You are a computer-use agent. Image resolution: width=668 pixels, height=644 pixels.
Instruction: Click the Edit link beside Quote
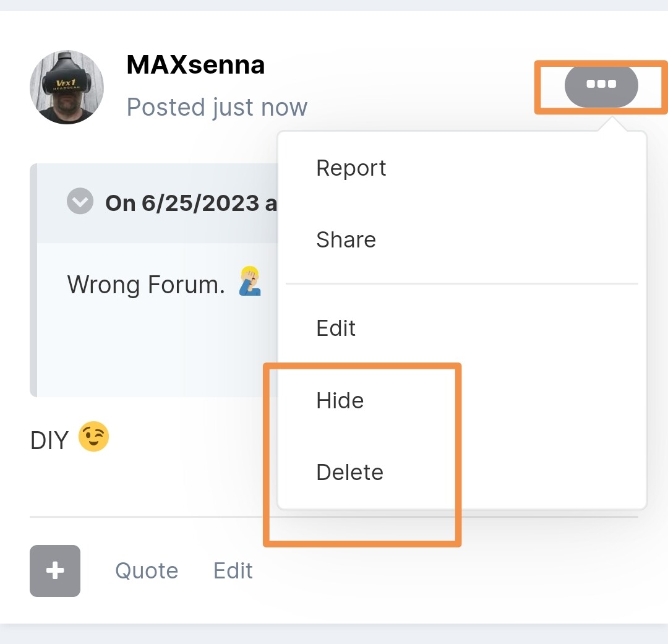[233, 571]
